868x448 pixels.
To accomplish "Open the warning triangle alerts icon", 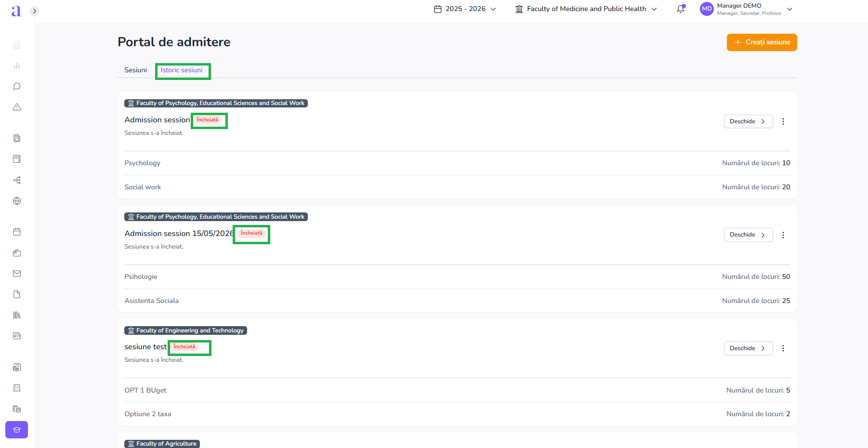I will (x=17, y=107).
